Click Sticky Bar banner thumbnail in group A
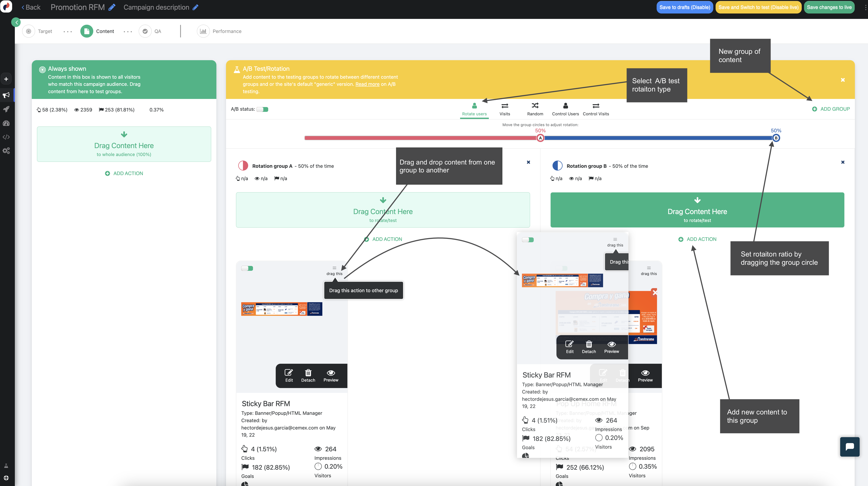 click(x=282, y=309)
